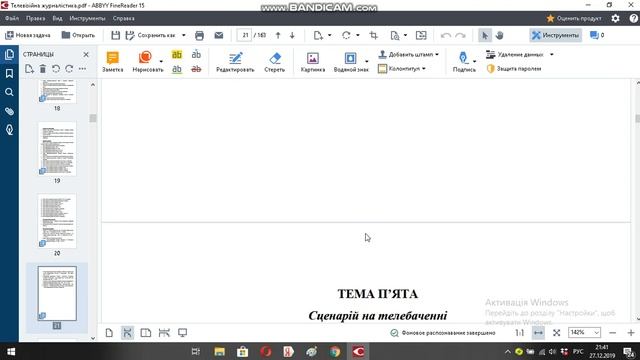
Task: Toggle the hand pan mode
Action: (500, 36)
